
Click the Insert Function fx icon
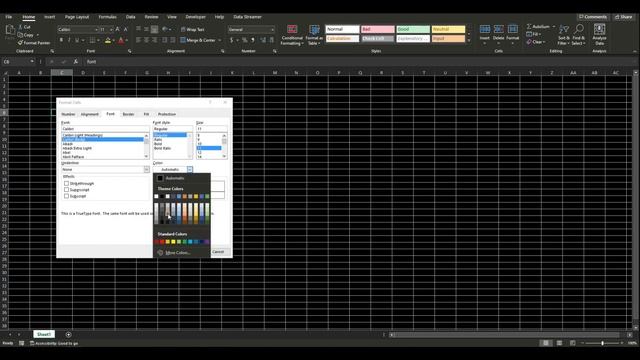(x=76, y=62)
